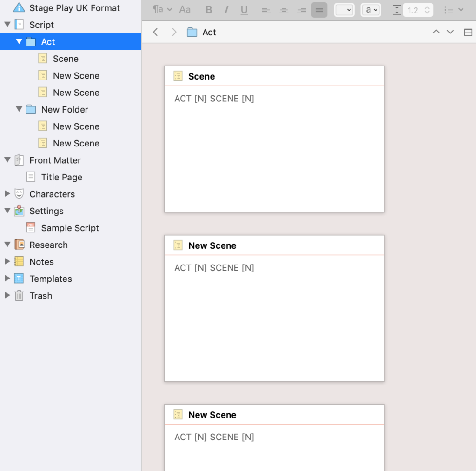Collapse the New Folder in binder

click(19, 109)
